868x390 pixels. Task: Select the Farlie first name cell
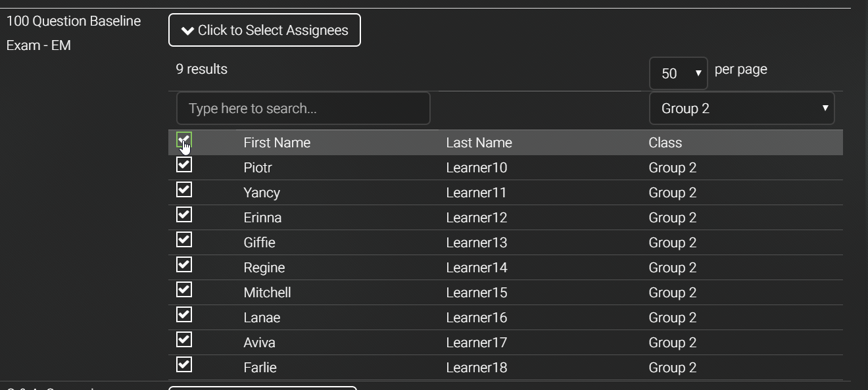tap(260, 368)
